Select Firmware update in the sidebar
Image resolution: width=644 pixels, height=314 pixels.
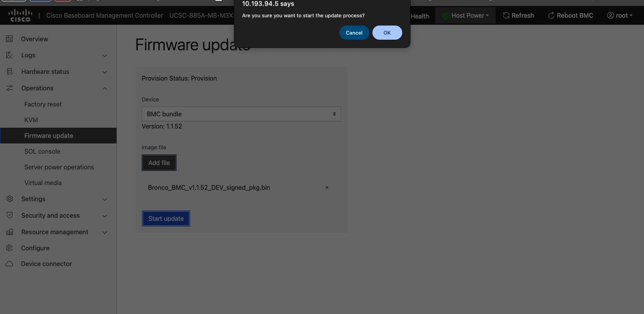pos(58,136)
